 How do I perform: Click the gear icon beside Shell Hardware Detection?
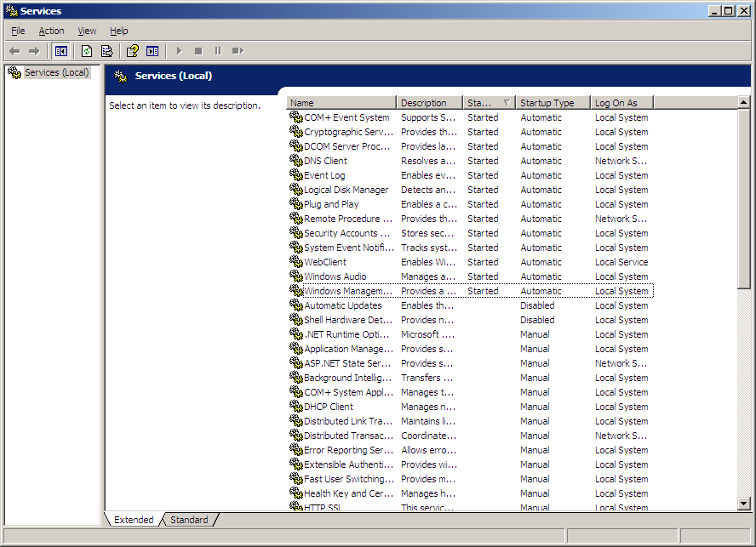296,320
